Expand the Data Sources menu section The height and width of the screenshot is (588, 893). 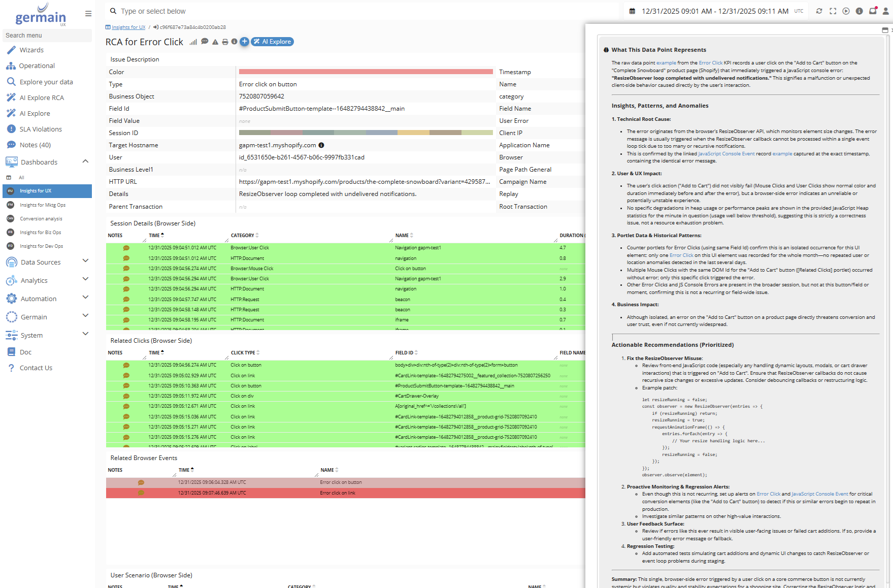click(85, 261)
